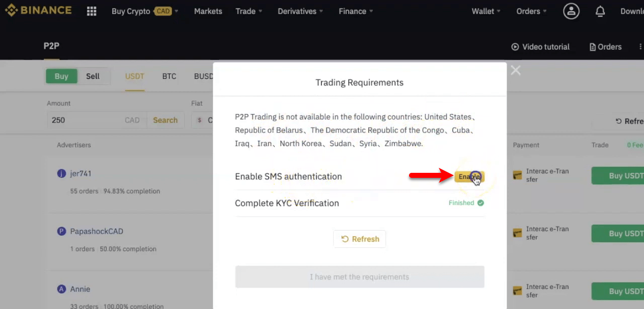This screenshot has height=309, width=644.
Task: Click Refresh in Trading Requirements dialog
Action: click(360, 239)
